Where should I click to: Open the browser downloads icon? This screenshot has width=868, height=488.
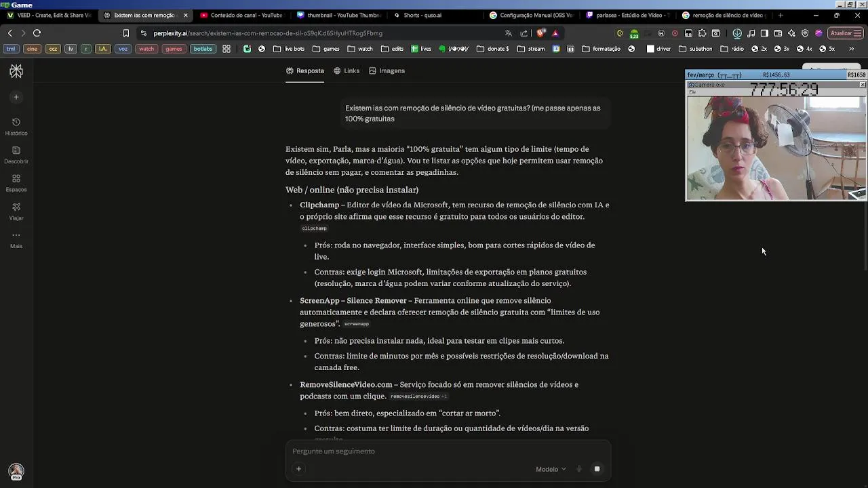737,33
